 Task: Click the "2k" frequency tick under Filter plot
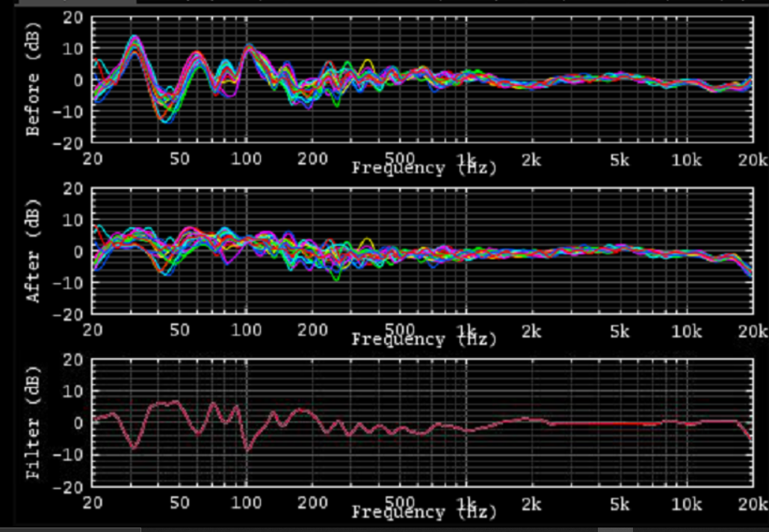tap(531, 504)
